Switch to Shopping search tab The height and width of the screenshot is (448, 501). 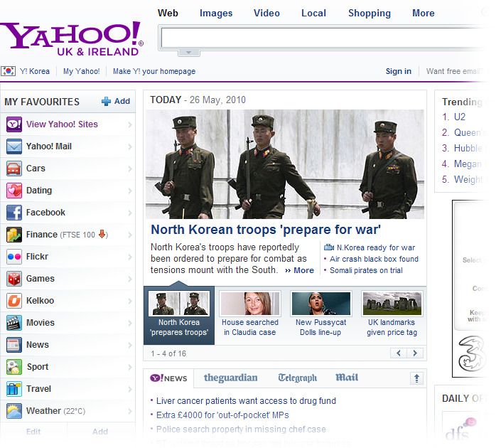[x=370, y=13]
